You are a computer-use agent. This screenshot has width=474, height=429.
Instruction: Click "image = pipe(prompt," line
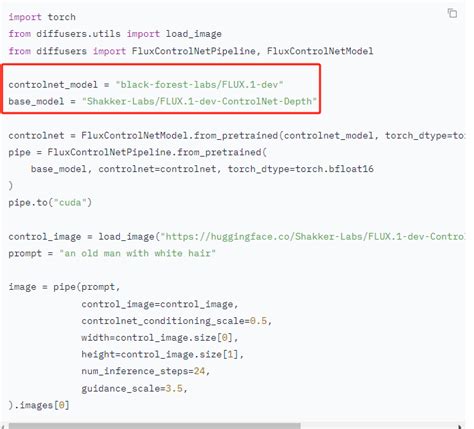[64, 287]
